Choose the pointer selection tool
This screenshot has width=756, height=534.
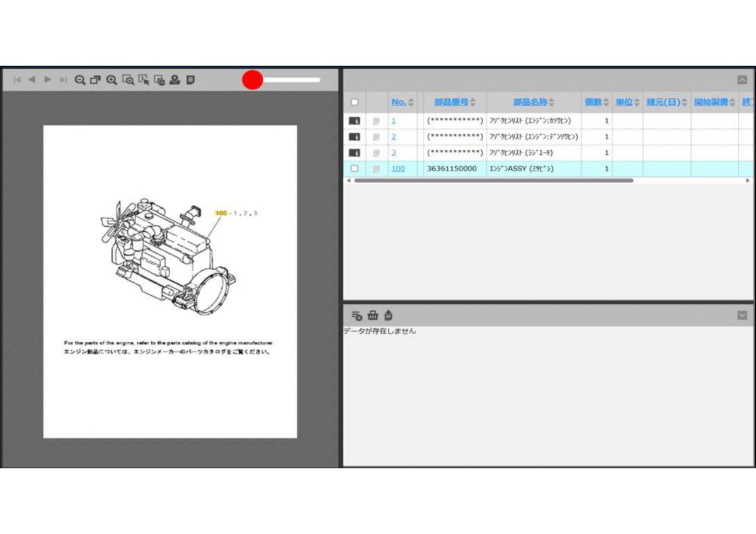click(x=144, y=80)
